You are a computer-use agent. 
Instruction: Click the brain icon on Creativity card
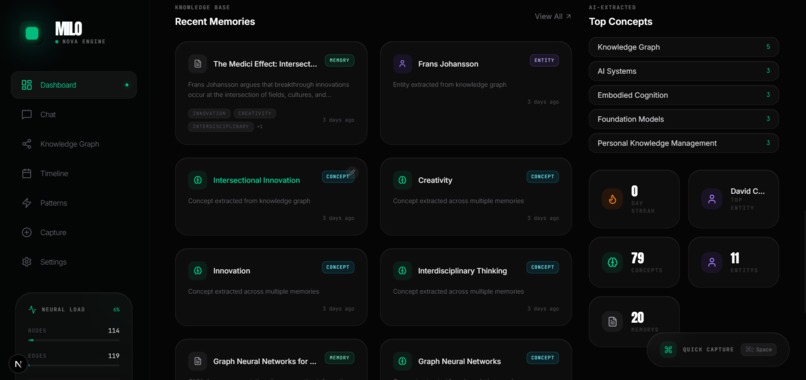tap(402, 180)
